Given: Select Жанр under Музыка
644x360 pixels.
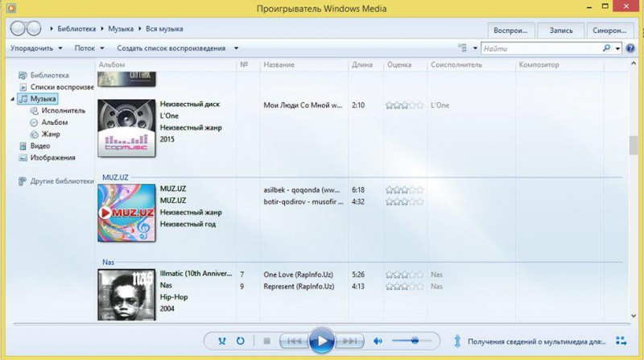Looking at the screenshot, I should tap(45, 134).
